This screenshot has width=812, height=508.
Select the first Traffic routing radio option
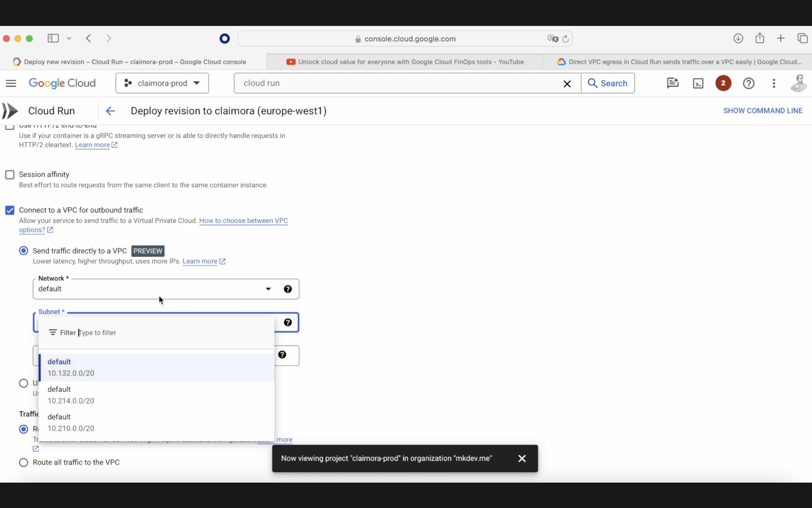point(24,429)
